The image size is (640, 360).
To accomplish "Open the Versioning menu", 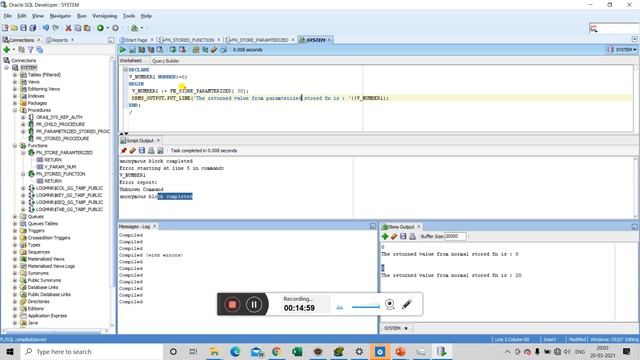I will pyautogui.click(x=104, y=16).
